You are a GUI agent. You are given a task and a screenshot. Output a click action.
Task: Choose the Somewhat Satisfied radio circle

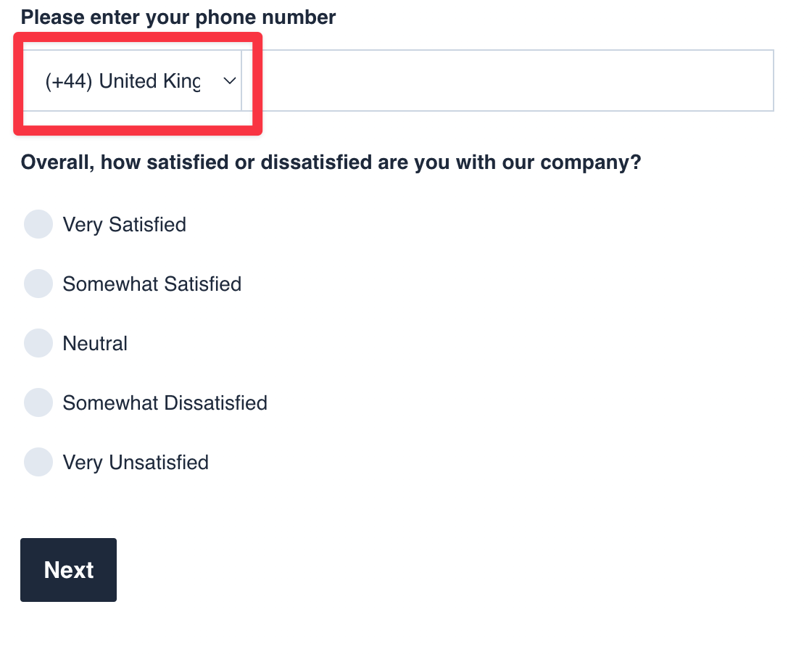point(38,284)
